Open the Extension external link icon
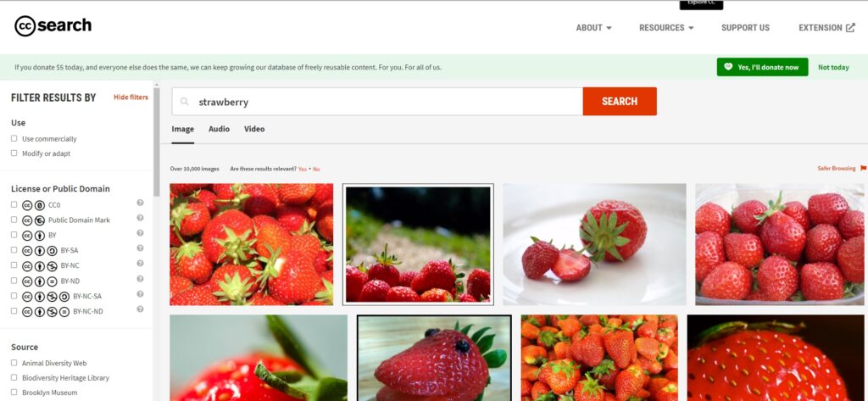The image size is (868, 401). point(850,28)
